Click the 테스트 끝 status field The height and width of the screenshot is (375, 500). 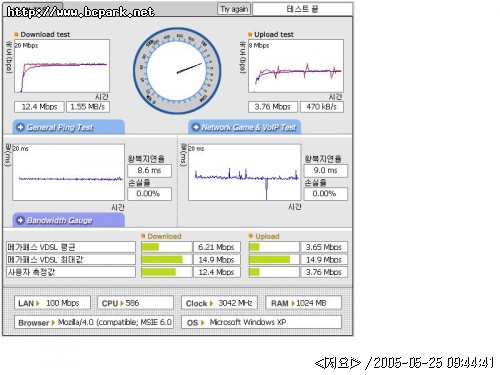(302, 9)
